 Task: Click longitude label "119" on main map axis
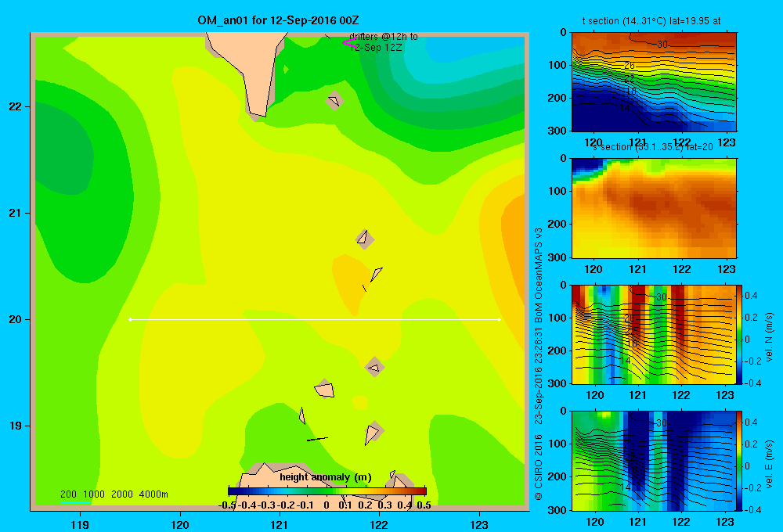coord(80,524)
